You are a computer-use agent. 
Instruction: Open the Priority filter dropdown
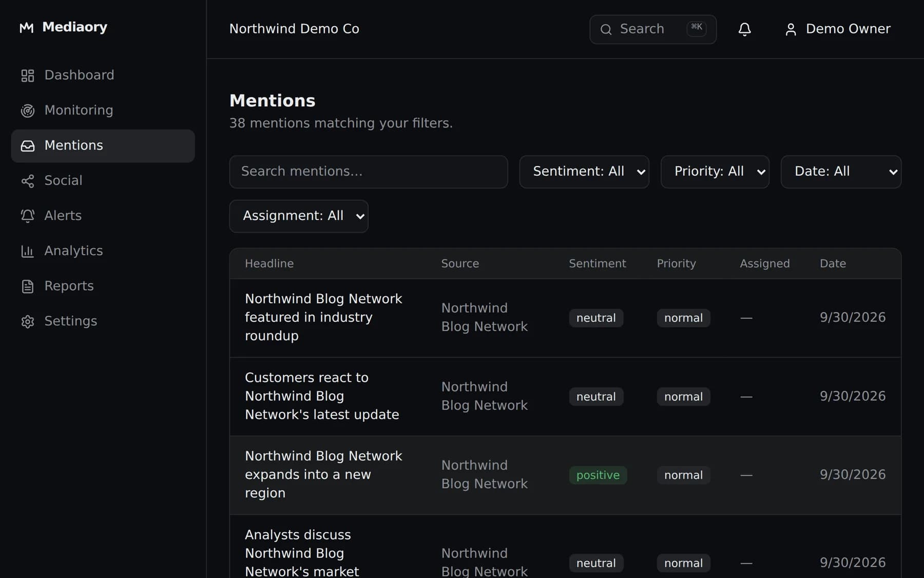pyautogui.click(x=715, y=172)
